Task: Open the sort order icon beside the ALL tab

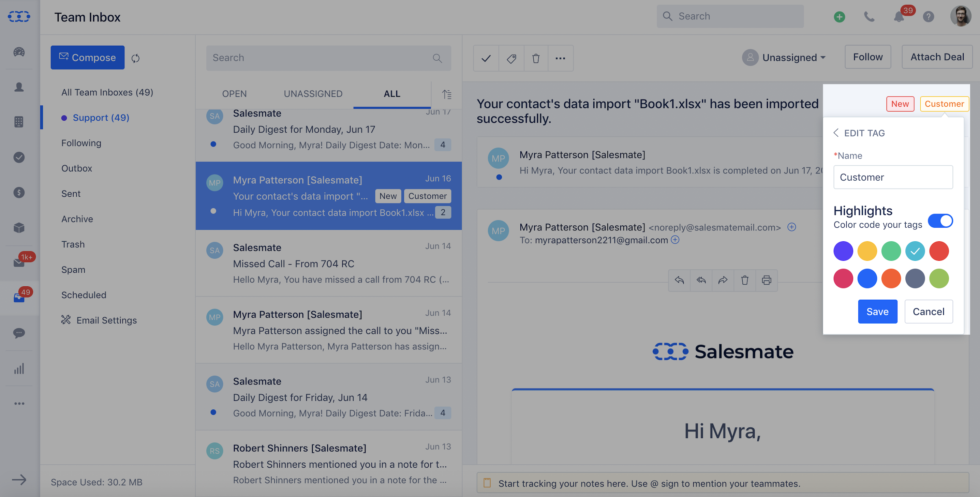Action: coord(447,94)
